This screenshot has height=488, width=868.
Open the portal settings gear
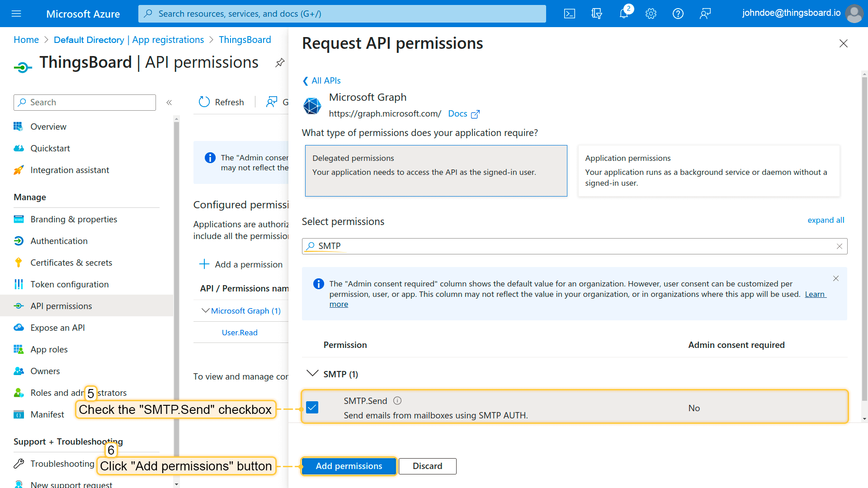(x=651, y=14)
